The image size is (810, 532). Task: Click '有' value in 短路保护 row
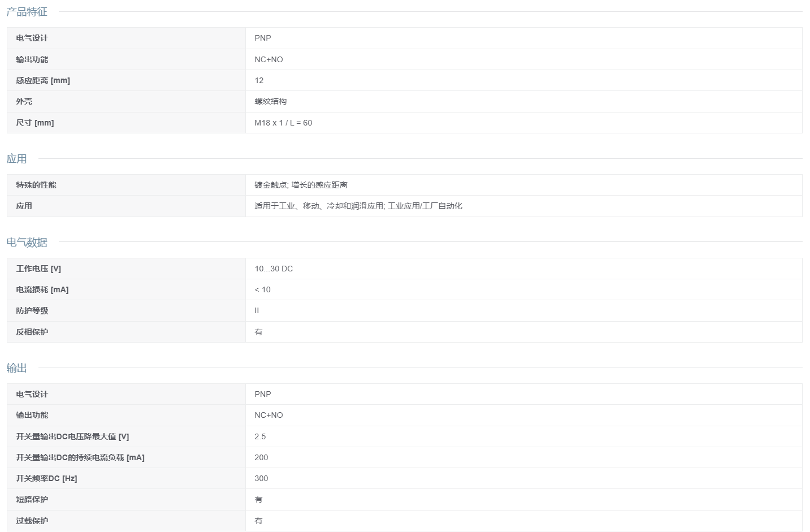click(258, 499)
